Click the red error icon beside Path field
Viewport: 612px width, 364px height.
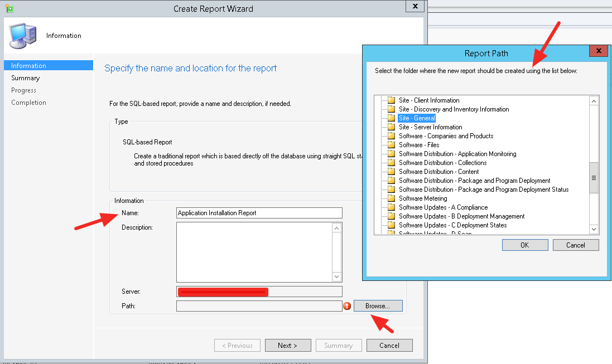point(347,306)
